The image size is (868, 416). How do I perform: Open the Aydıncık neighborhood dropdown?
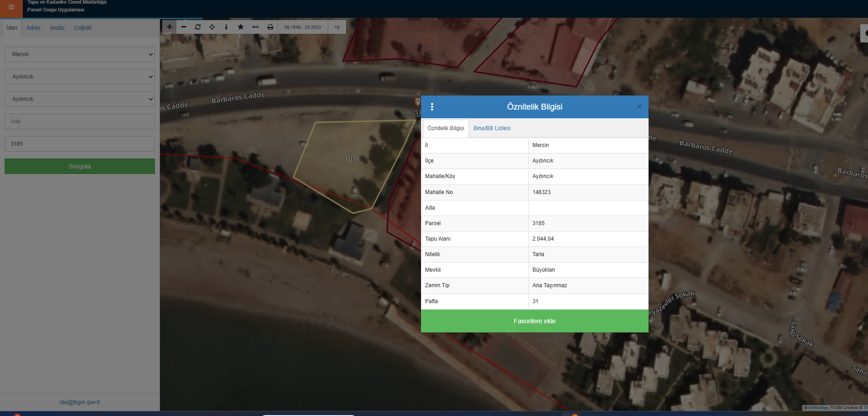80,99
